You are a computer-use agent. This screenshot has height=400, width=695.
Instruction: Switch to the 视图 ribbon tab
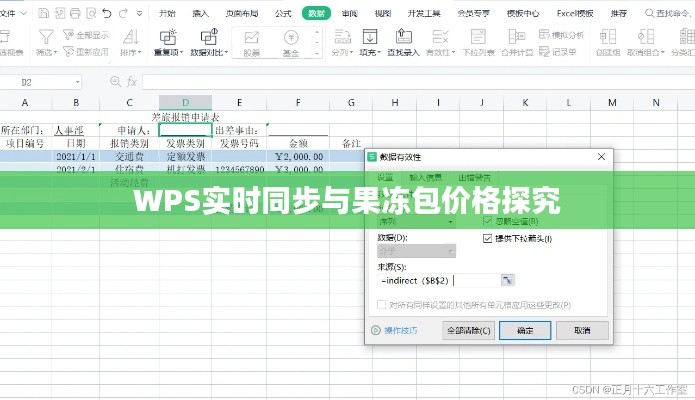(383, 13)
